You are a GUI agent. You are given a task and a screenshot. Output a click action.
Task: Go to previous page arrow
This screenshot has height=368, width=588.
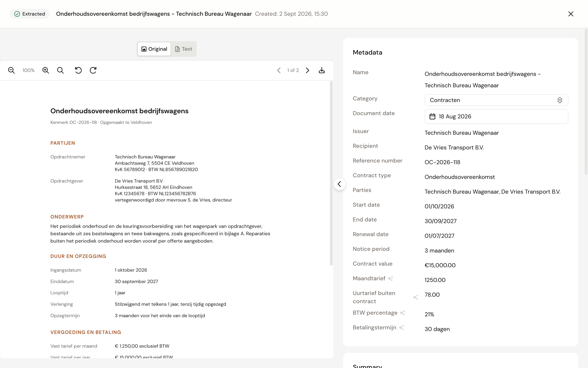click(x=279, y=70)
